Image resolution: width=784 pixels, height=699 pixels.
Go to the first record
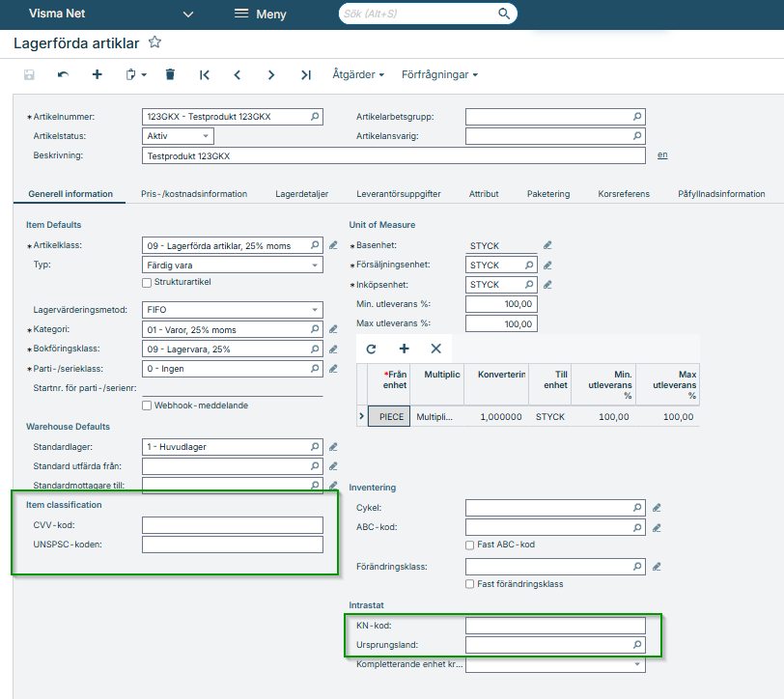point(205,74)
